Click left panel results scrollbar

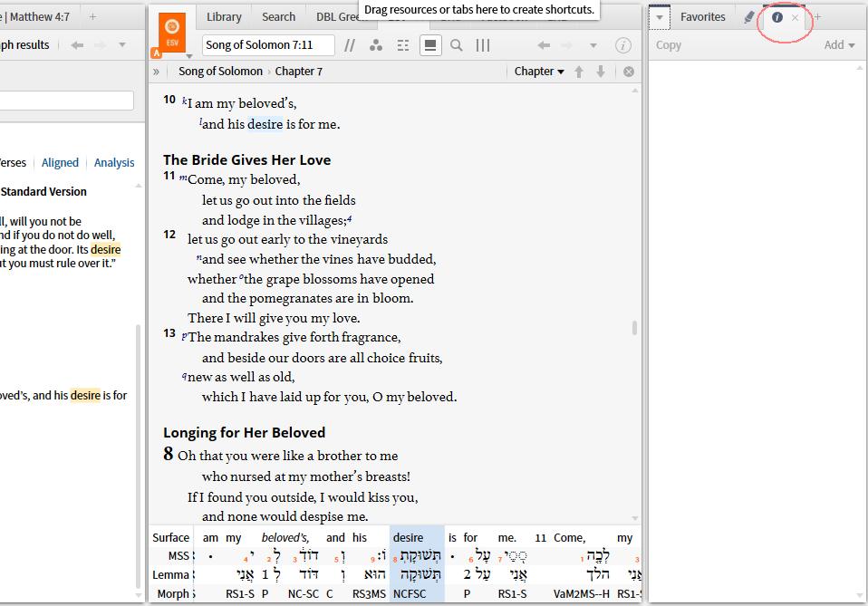(x=139, y=457)
